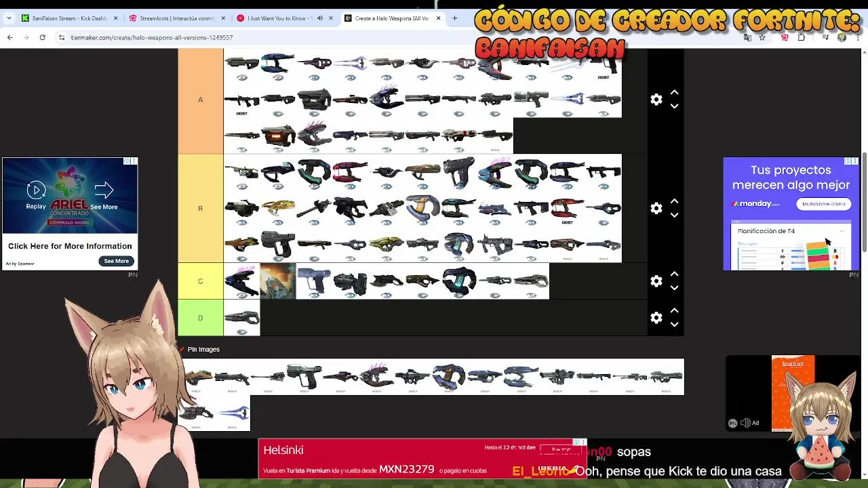This screenshot has height=488, width=868.
Task: Open settings gear for tier D row
Action: [x=656, y=317]
